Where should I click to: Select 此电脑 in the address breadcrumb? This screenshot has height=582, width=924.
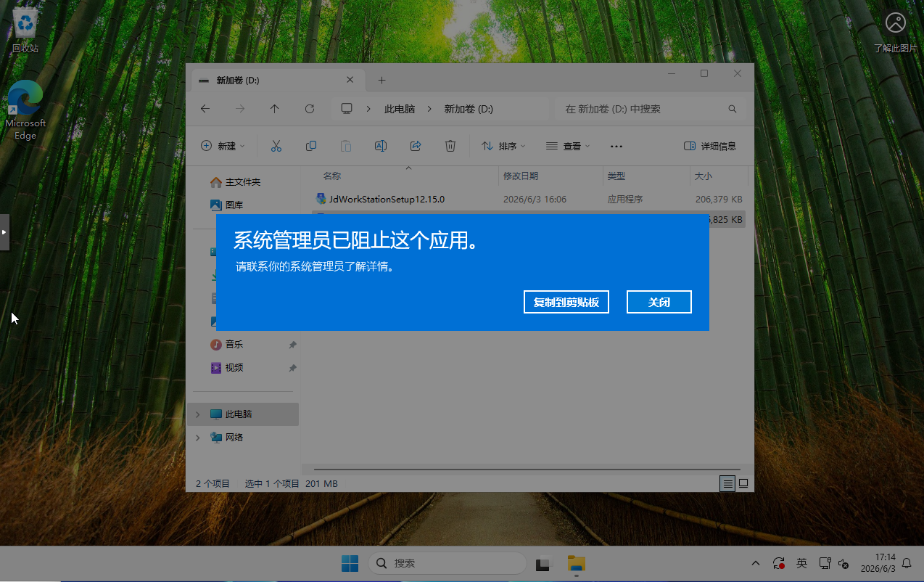[400, 109]
